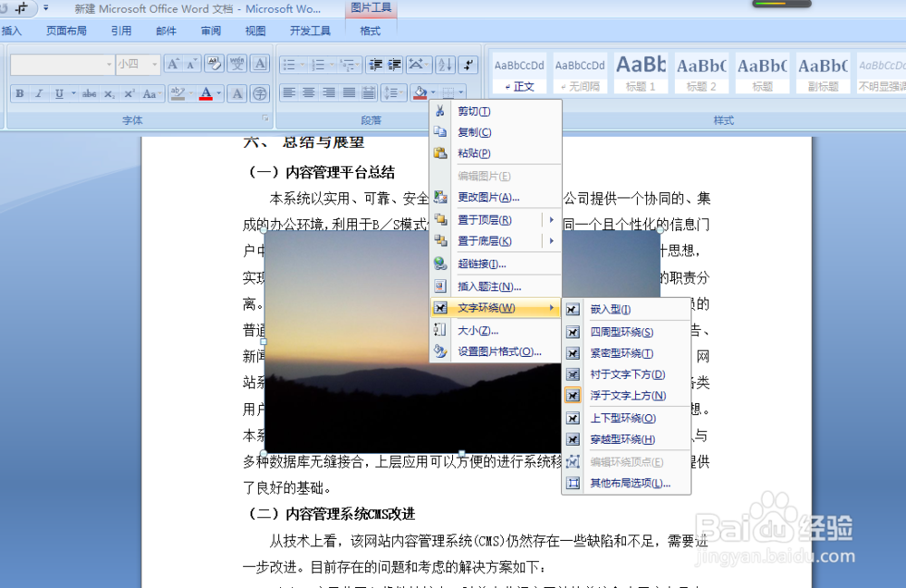Viewport: 906px width, 588px height.
Task: Choose 剪切 from the context menu
Action: pos(496,111)
